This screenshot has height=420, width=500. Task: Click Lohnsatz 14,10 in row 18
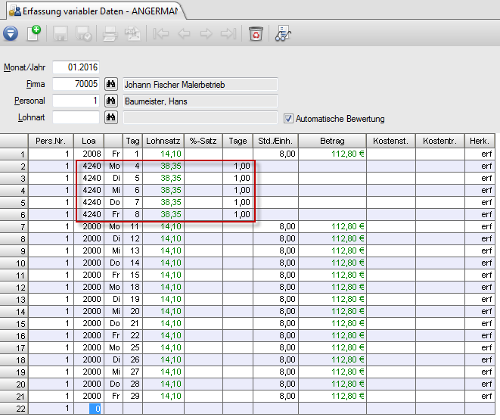coord(163,360)
